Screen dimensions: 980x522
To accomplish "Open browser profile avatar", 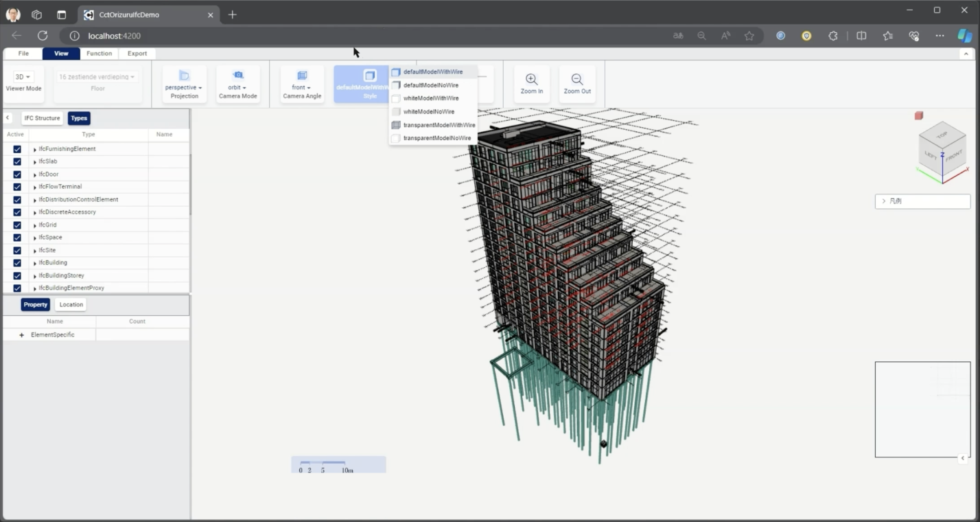I will 13,14.
